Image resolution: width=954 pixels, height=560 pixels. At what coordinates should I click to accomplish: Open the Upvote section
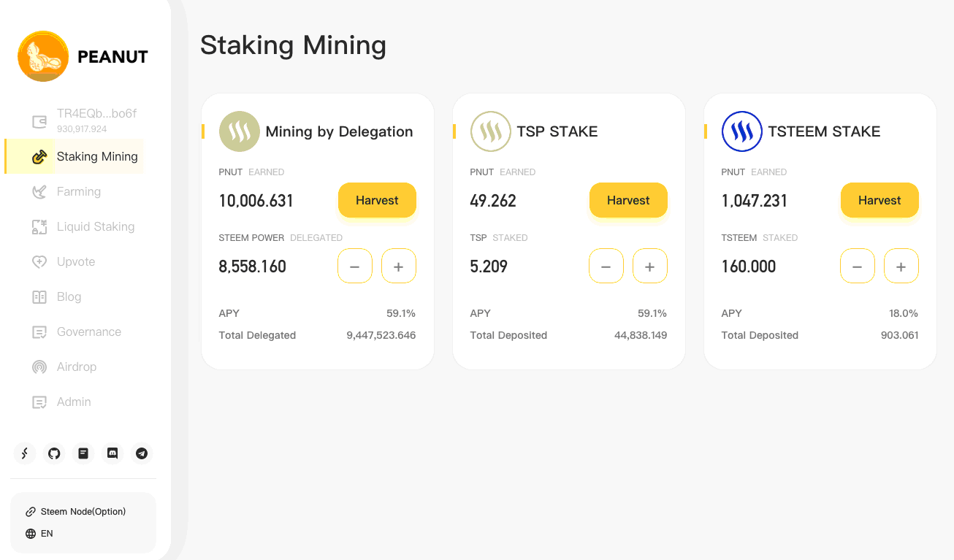click(76, 261)
